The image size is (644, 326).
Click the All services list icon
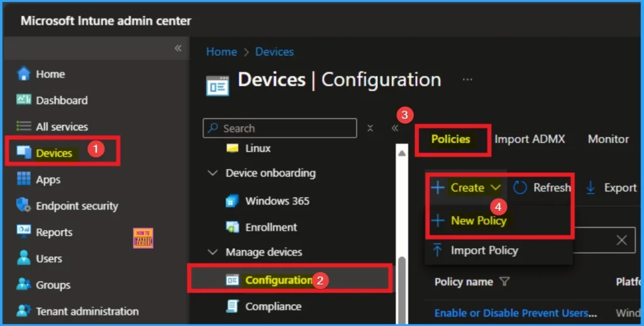tap(23, 126)
